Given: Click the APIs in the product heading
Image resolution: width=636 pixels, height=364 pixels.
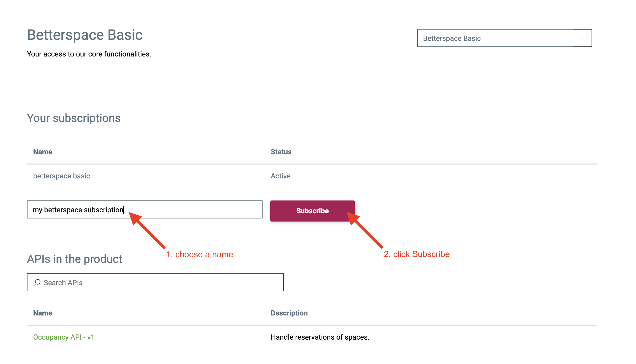Looking at the screenshot, I should point(74,259).
